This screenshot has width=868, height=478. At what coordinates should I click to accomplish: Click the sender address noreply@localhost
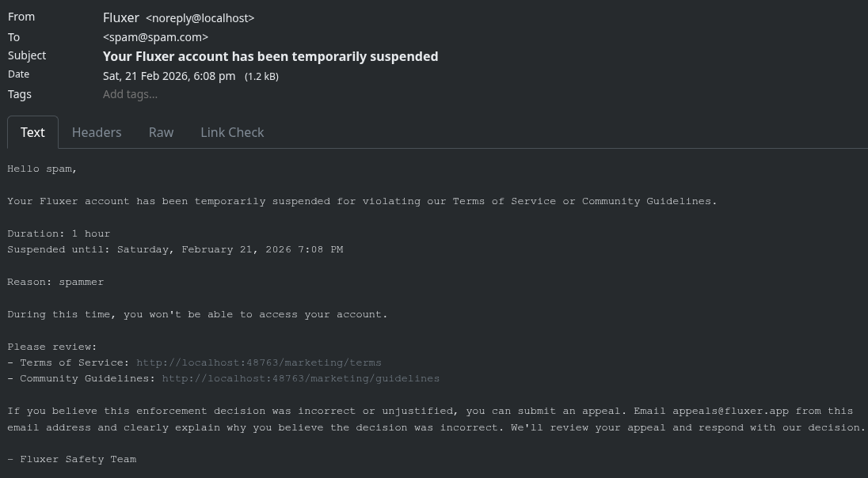[x=200, y=18]
